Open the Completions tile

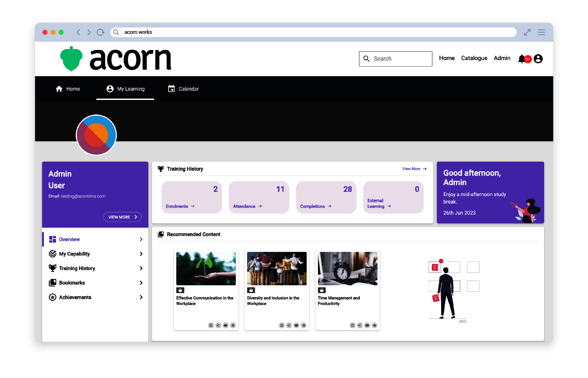[326, 197]
